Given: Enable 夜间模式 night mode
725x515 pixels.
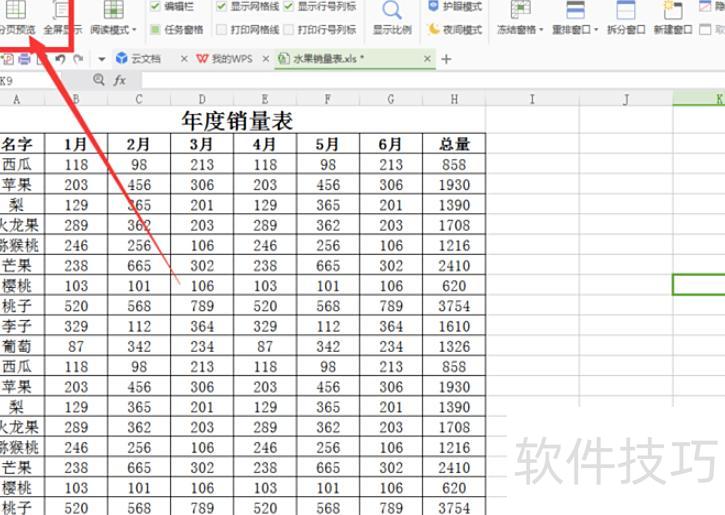Looking at the screenshot, I should point(455,30).
